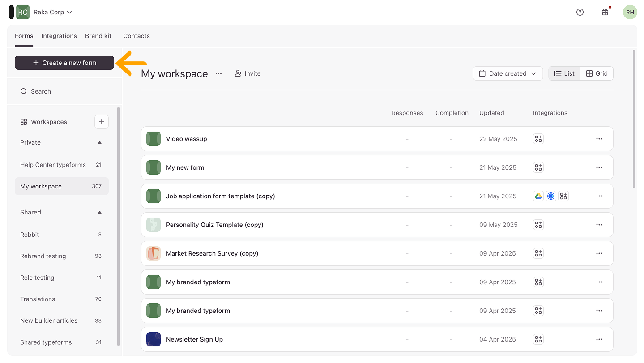Go to the Integrations tab
This screenshot has height=363, width=644.
(x=59, y=36)
